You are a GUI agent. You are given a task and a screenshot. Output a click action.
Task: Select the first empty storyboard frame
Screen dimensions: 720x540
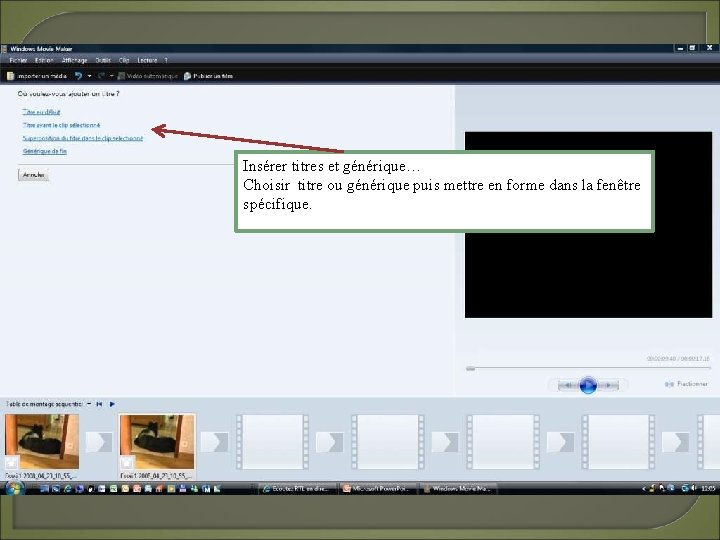(272, 442)
